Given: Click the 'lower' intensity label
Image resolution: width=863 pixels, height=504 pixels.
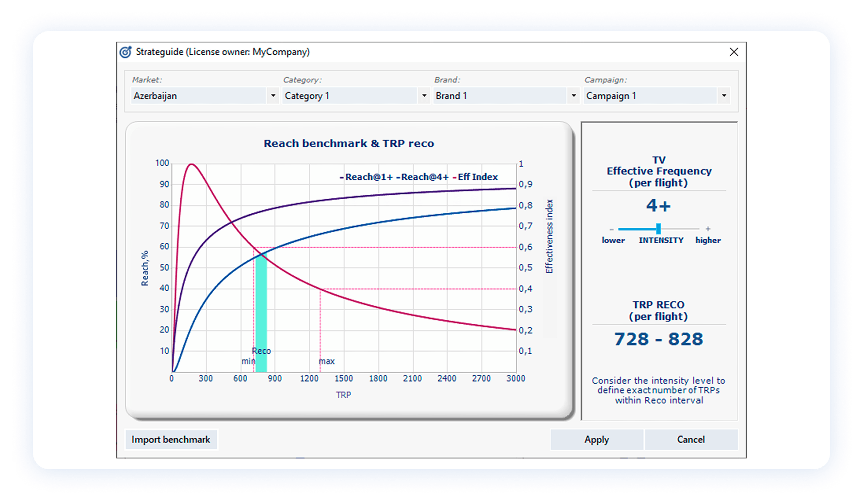Looking at the screenshot, I should (613, 240).
